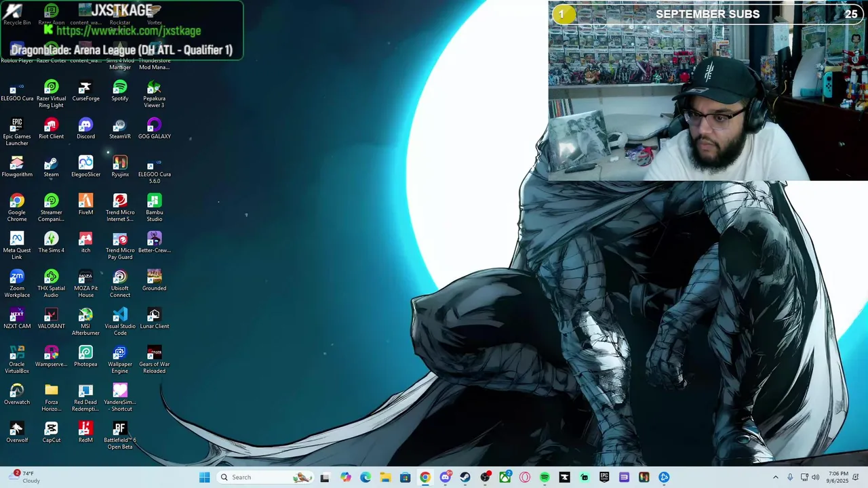Select the Oracle VirtualBox desktop icon
Viewport: 868px width, 488px height.
click(17, 360)
